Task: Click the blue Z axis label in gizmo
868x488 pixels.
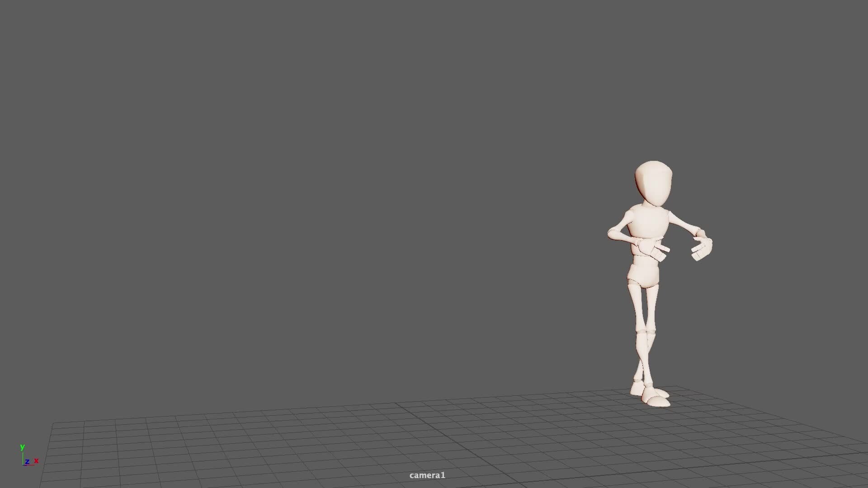Action: tap(28, 461)
